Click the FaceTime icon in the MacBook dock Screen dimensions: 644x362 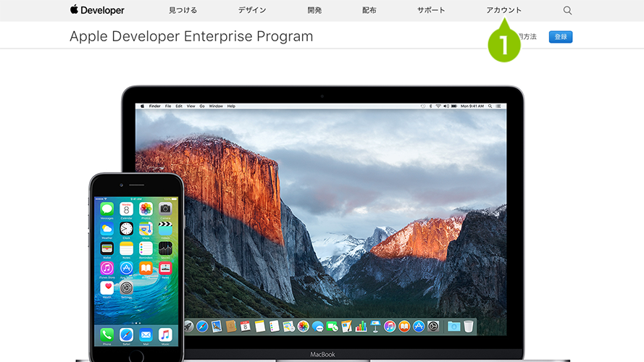tap(332, 327)
